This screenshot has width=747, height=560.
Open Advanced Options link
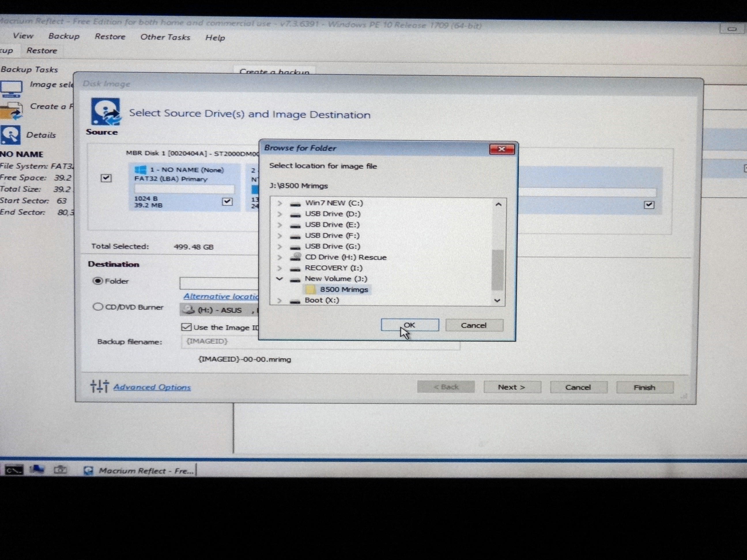click(152, 387)
